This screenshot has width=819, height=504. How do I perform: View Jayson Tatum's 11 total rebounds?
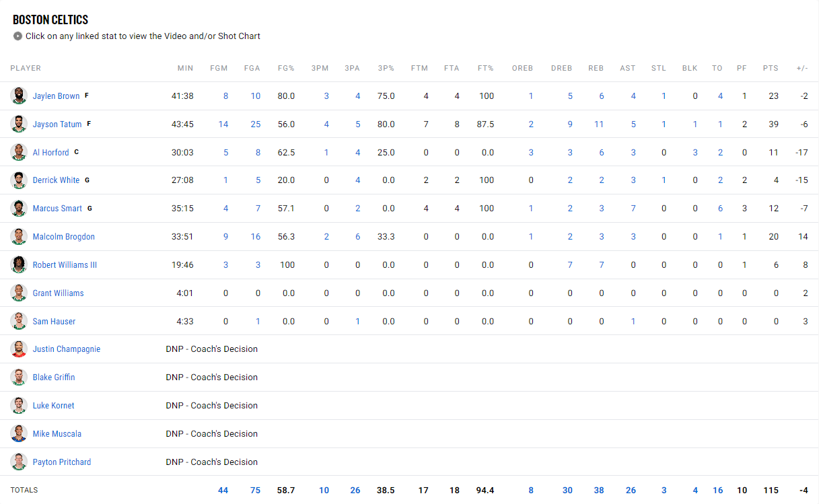[x=599, y=124]
